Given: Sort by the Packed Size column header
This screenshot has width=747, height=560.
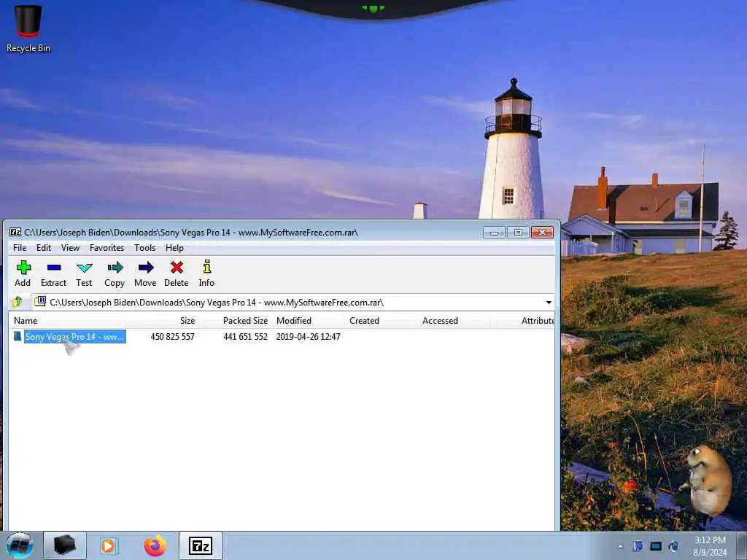Looking at the screenshot, I should [x=236, y=321].
